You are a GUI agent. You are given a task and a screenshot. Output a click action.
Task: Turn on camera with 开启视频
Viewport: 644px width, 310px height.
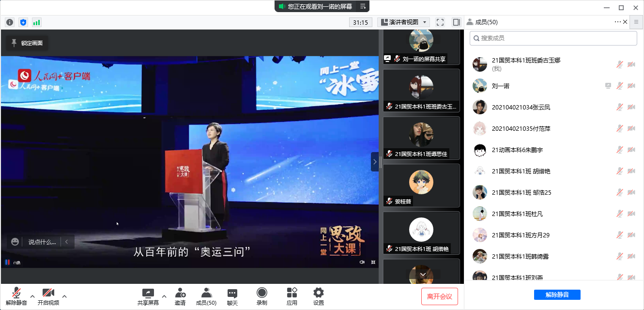coord(48,296)
